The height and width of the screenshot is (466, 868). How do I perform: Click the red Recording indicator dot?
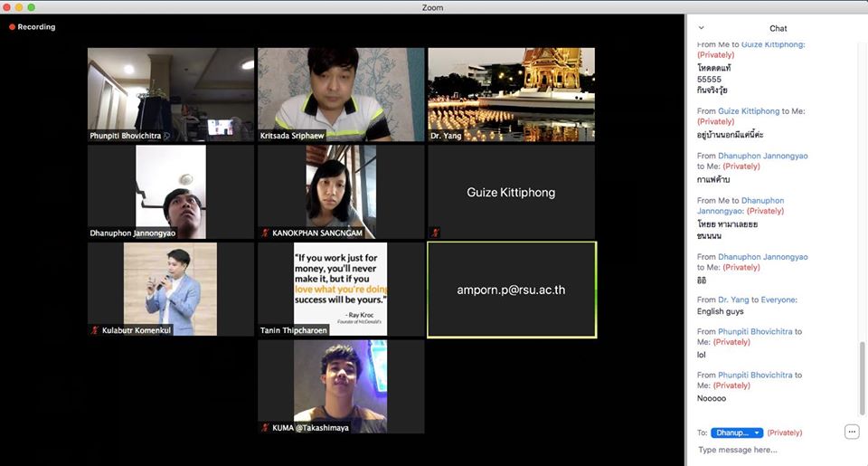click(x=13, y=27)
